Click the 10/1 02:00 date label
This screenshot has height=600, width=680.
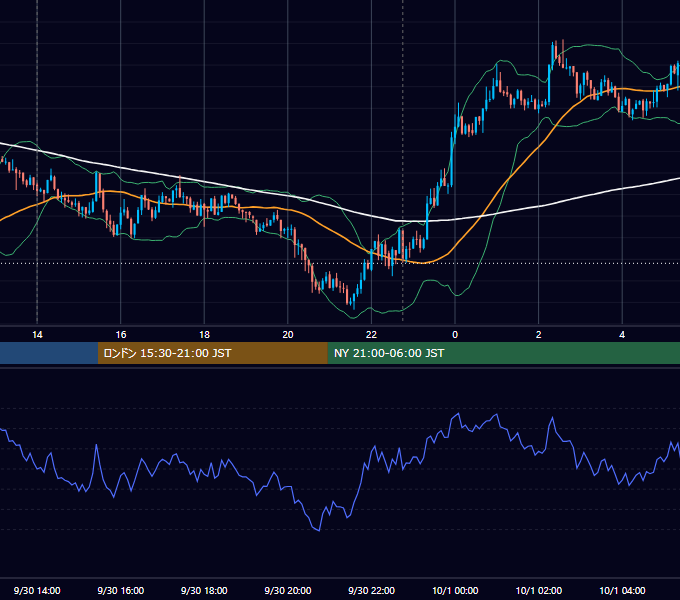pyautogui.click(x=539, y=590)
